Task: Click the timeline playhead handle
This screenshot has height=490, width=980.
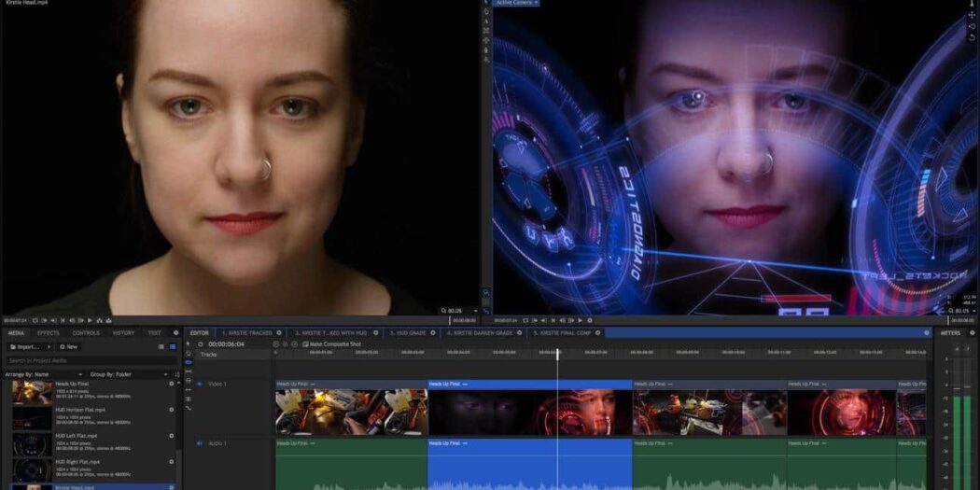Action: (x=557, y=354)
